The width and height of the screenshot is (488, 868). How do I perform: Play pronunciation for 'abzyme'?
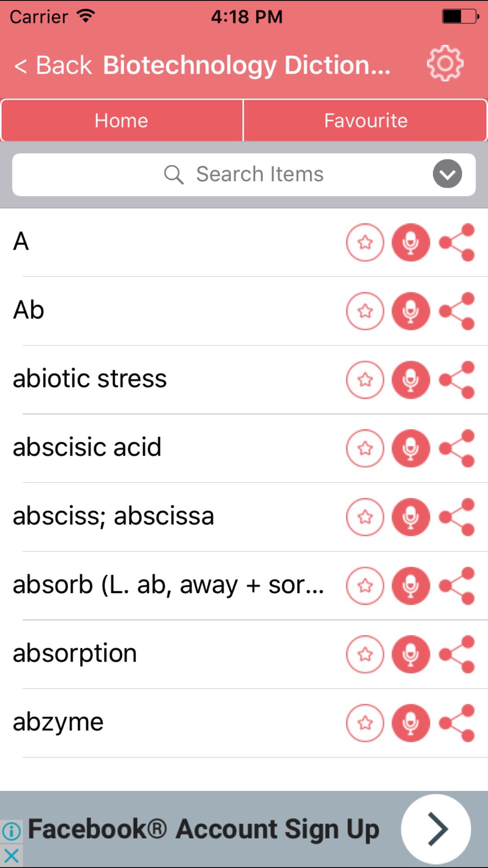[411, 723]
